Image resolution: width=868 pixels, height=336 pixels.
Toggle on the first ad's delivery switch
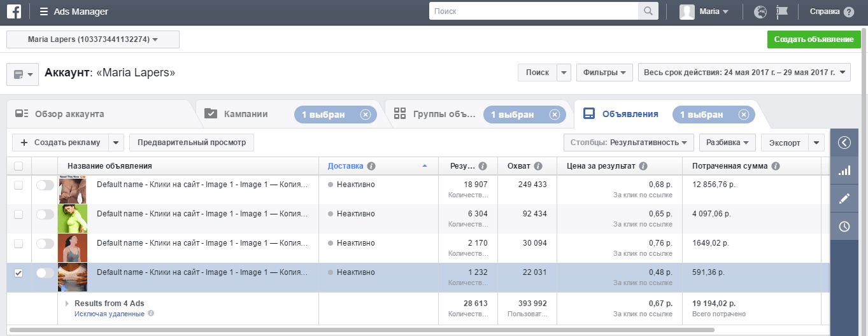(x=45, y=185)
